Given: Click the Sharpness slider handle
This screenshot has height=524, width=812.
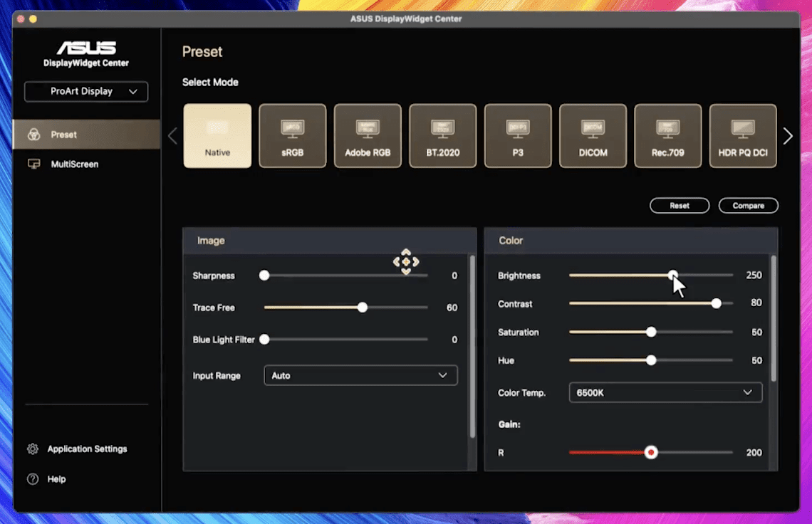Looking at the screenshot, I should (x=264, y=276).
